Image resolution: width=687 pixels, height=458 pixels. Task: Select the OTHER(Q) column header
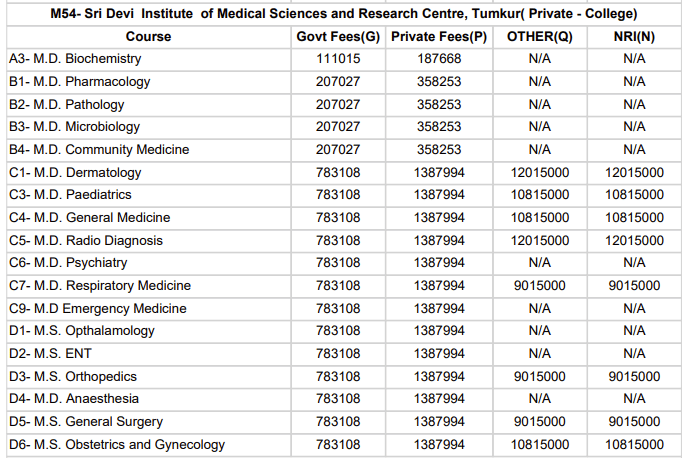pyautogui.click(x=539, y=36)
